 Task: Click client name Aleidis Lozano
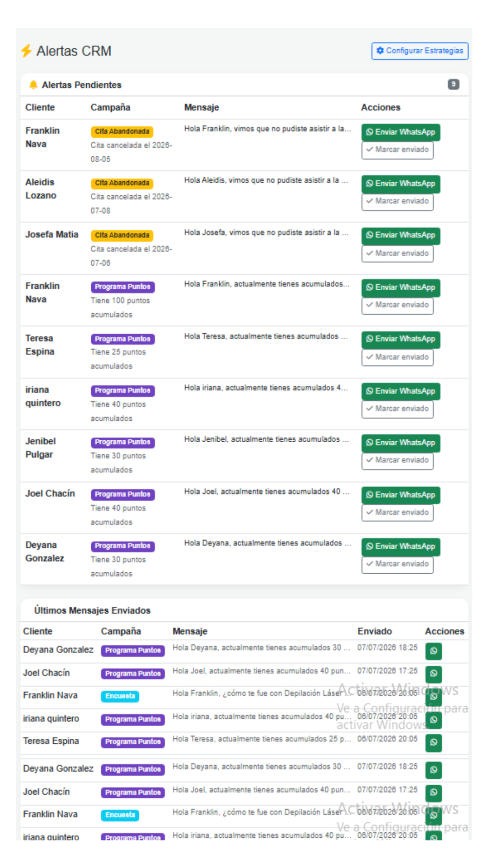tap(41, 189)
